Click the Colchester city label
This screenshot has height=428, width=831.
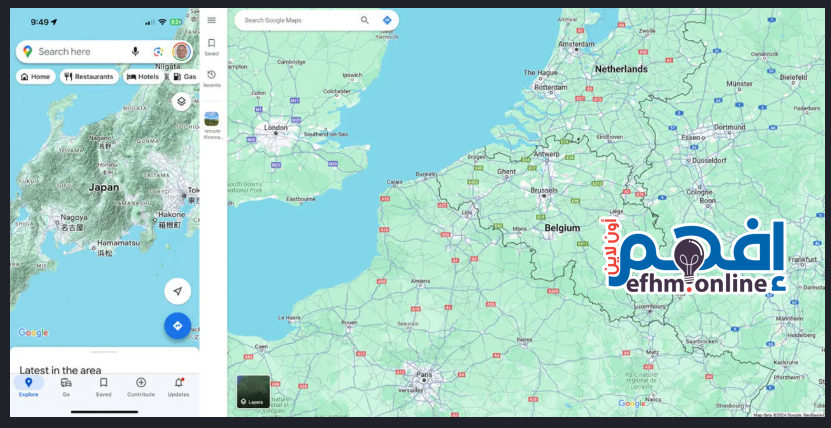pyautogui.click(x=338, y=91)
